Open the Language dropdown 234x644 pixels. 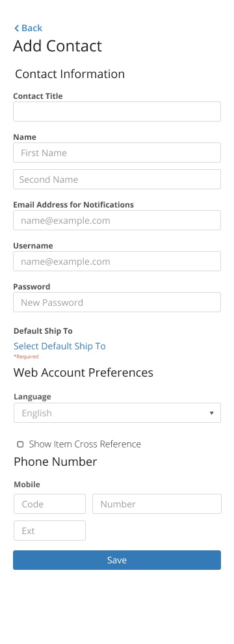[x=117, y=413]
